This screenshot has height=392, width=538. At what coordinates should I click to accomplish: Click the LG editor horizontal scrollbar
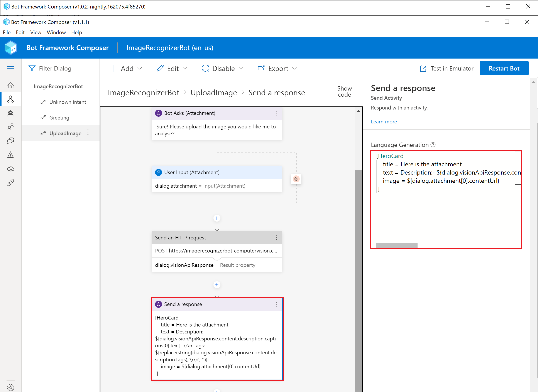(x=397, y=245)
